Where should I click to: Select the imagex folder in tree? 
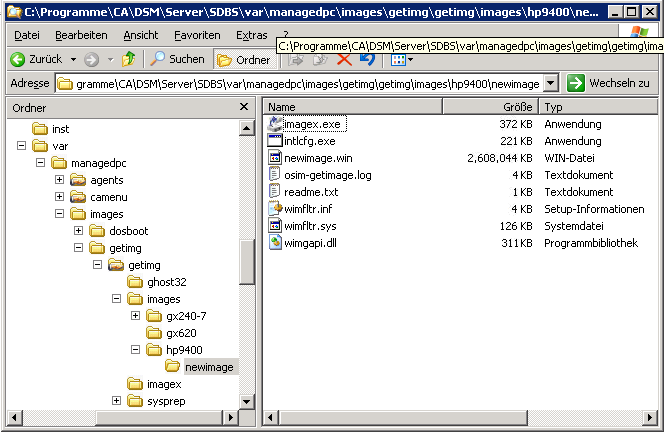(x=164, y=384)
